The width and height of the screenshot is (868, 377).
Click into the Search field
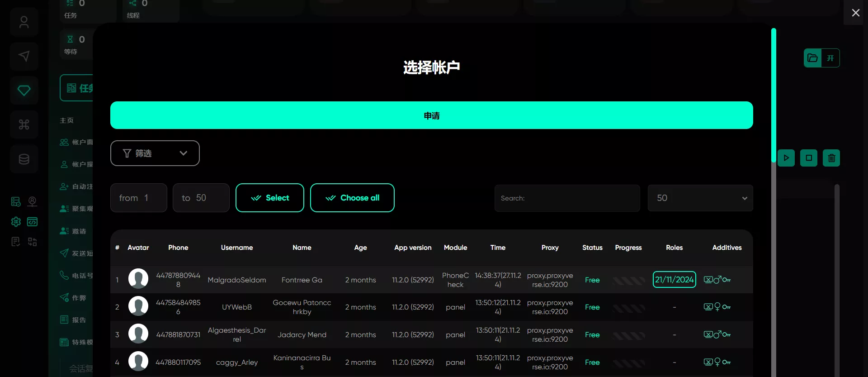567,198
